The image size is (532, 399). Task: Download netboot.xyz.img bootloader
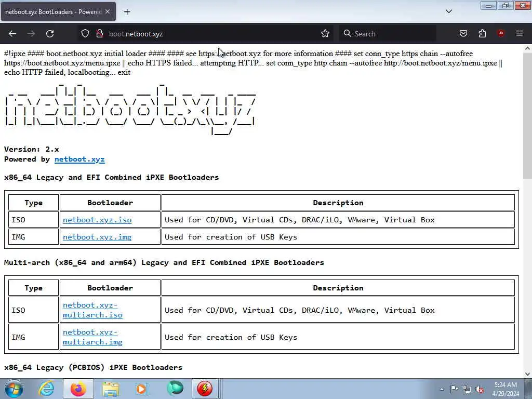pos(97,237)
